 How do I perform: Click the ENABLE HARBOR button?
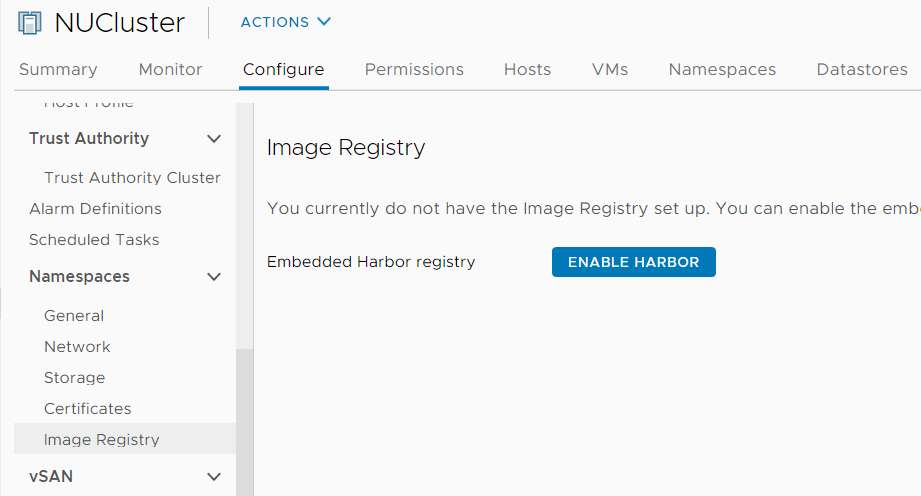coord(634,262)
